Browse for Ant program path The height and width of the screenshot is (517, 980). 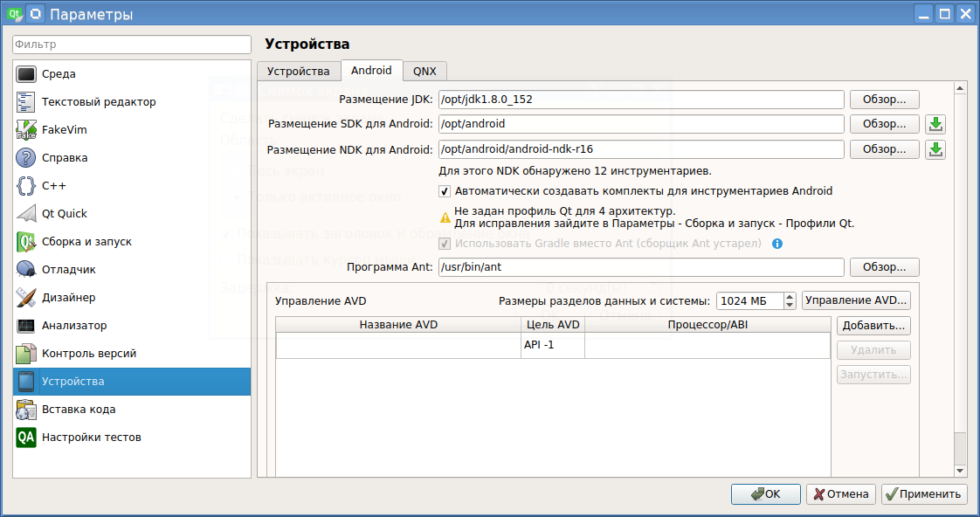pyautogui.click(x=885, y=267)
